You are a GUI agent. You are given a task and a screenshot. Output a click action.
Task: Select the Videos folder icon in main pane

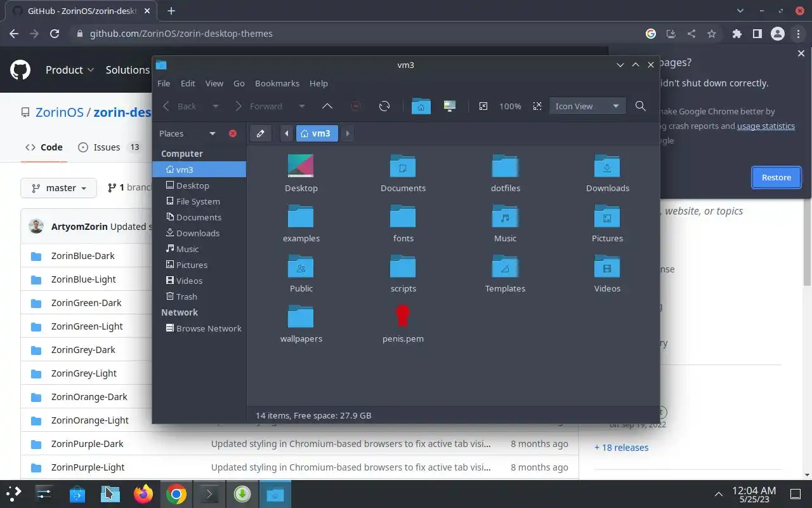(607, 266)
